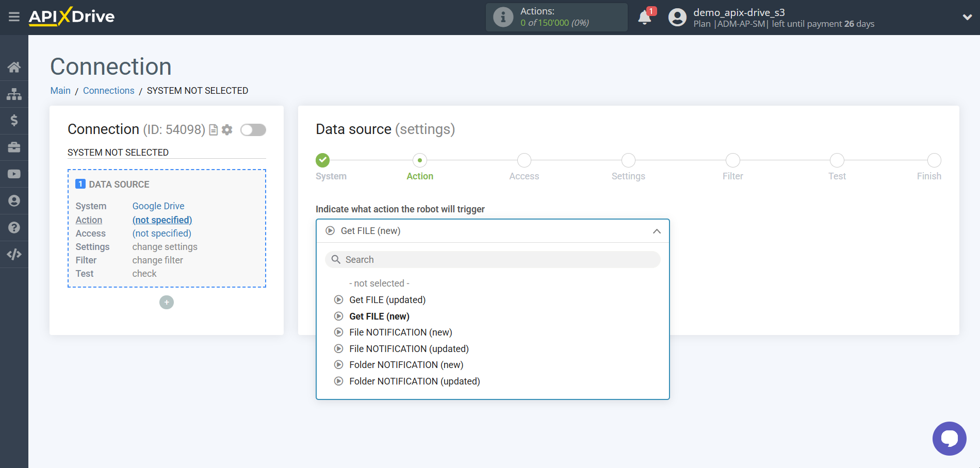Open the profile sidebar icon
The width and height of the screenshot is (980, 468).
coord(14,201)
